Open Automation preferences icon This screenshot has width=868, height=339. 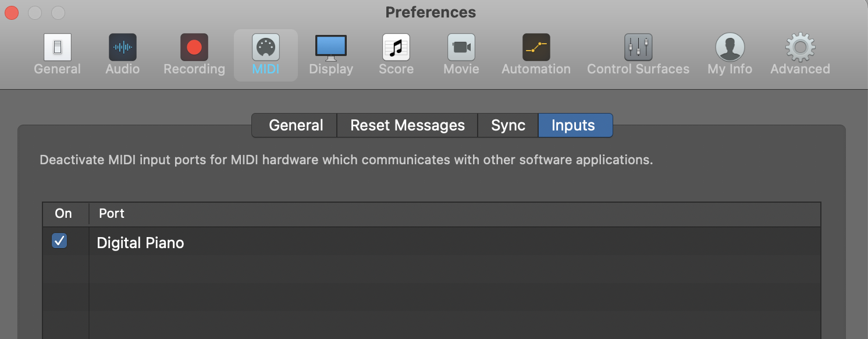click(536, 47)
